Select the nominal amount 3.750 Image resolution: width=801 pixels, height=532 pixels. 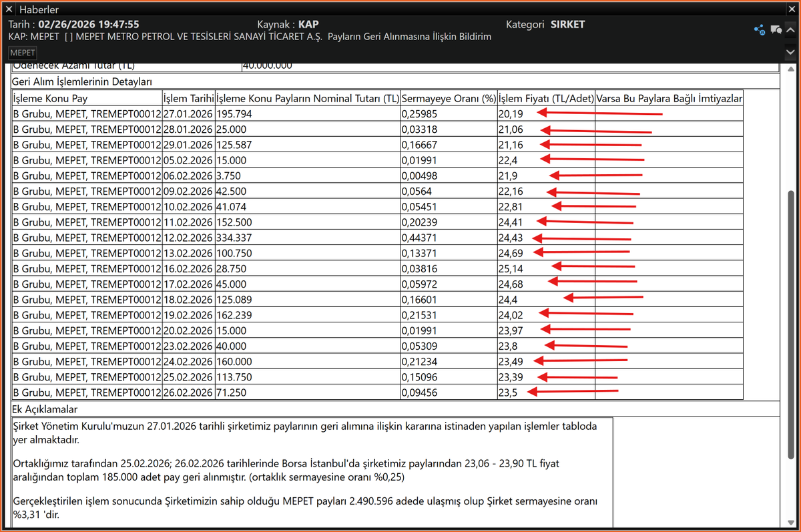click(x=308, y=176)
